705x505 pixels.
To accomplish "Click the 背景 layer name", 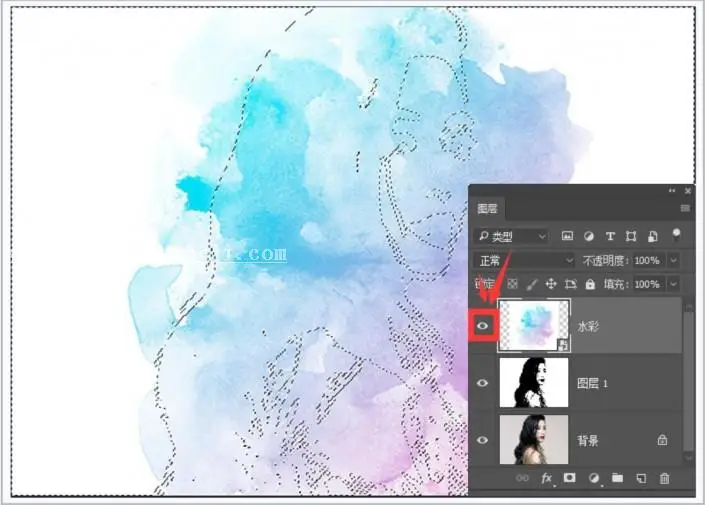I will (x=588, y=440).
